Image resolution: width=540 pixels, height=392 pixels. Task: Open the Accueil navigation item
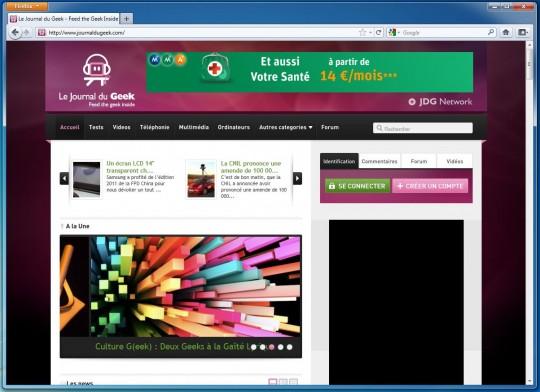(x=70, y=127)
